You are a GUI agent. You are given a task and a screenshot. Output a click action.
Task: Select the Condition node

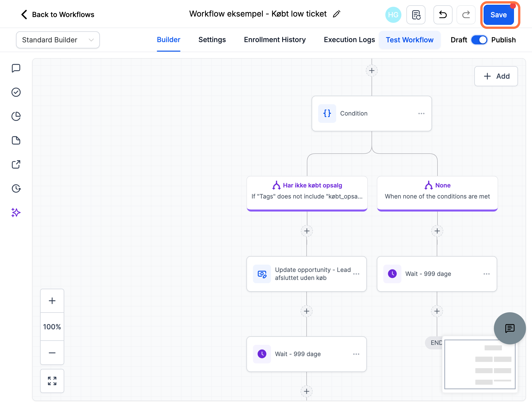point(372,114)
